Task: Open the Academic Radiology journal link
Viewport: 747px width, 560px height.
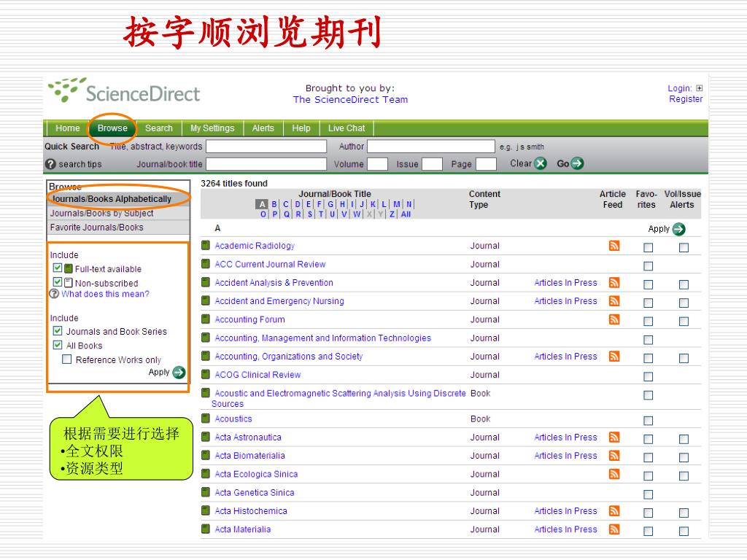Action: coord(255,246)
